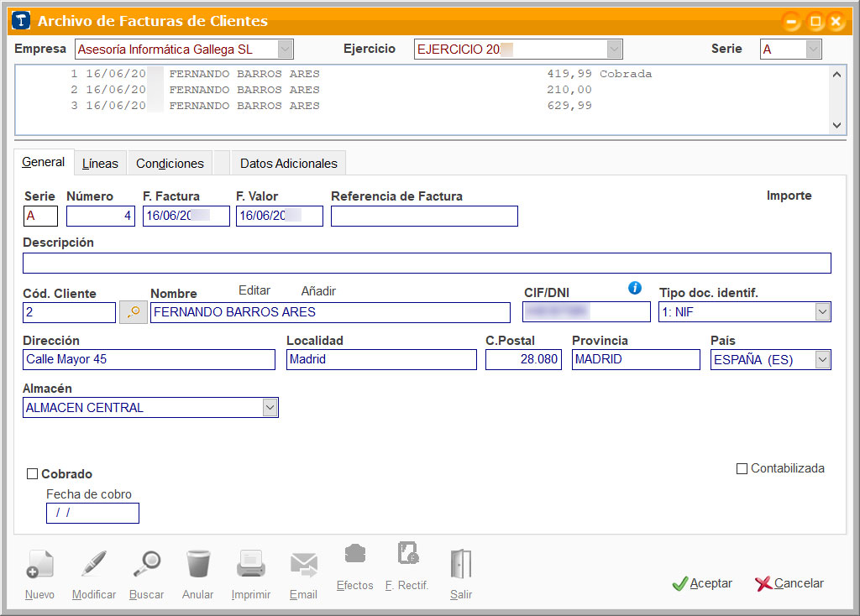Switch to the Líneas tab
The height and width of the screenshot is (616, 860).
click(100, 164)
